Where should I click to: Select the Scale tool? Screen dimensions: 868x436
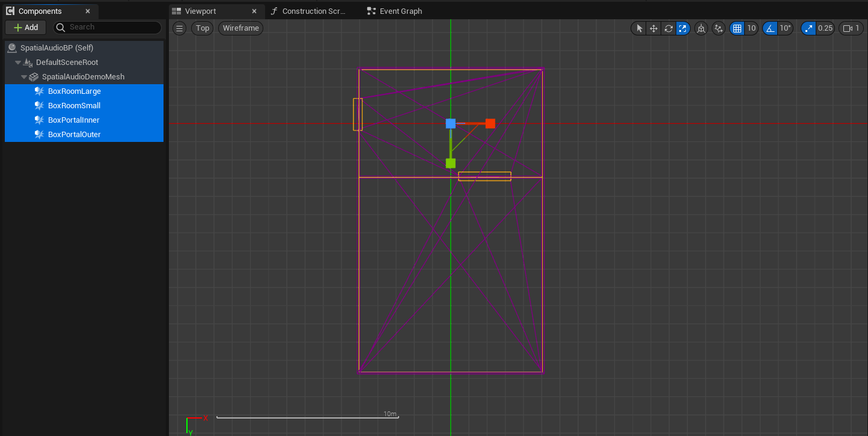683,28
